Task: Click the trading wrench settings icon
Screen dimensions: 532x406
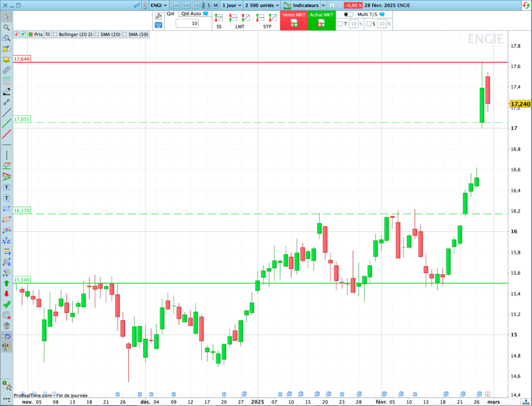Action: point(158,16)
